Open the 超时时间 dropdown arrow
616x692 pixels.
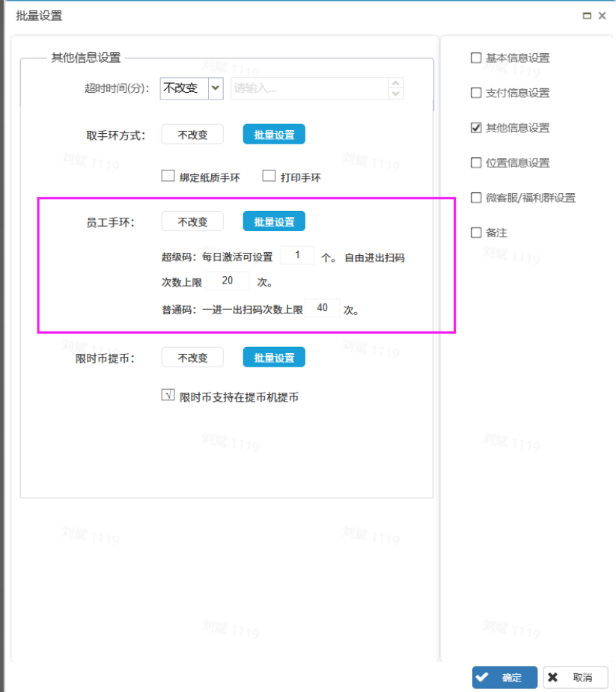click(x=216, y=88)
